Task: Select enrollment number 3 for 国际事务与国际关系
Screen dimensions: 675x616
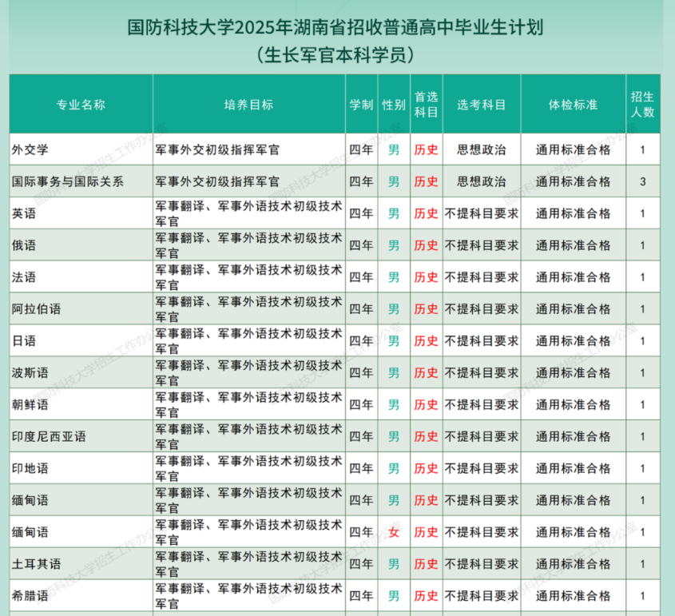Action: [644, 181]
